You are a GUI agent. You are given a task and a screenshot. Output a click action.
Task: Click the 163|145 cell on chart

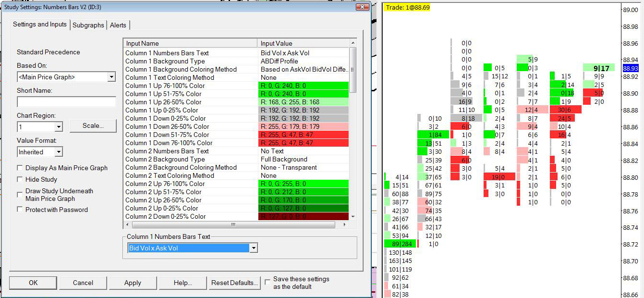pos(401,261)
